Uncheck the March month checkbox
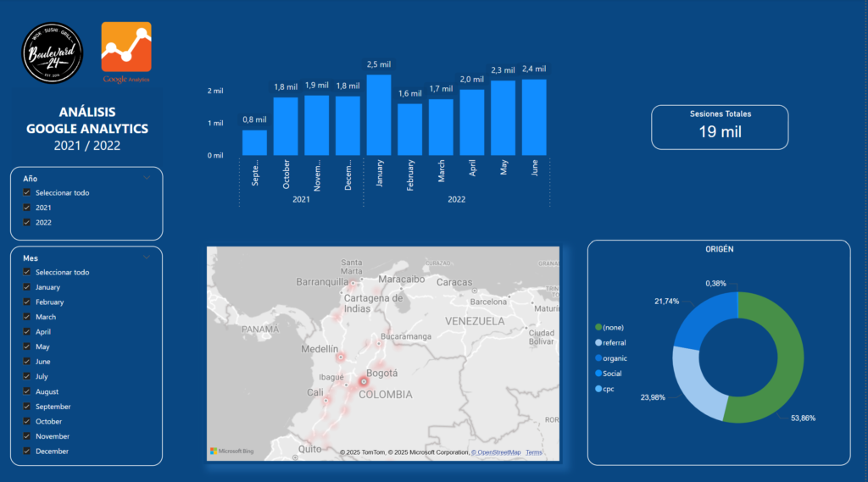The width and height of the screenshot is (868, 482). point(26,317)
